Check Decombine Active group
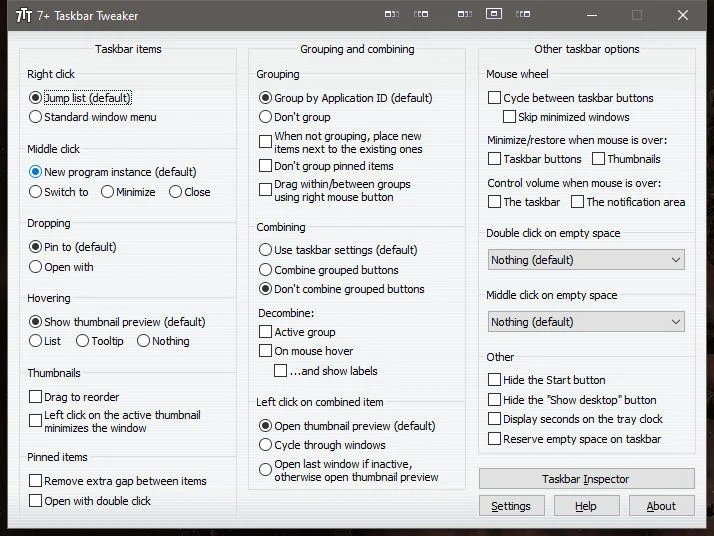This screenshot has width=714, height=536. tap(297, 332)
